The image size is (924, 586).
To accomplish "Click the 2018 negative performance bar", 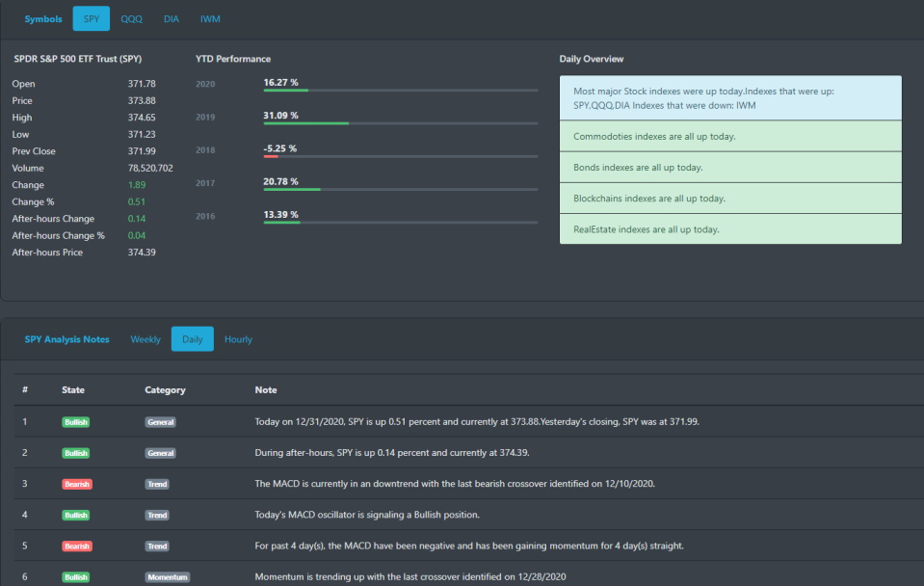I will [x=401, y=156].
